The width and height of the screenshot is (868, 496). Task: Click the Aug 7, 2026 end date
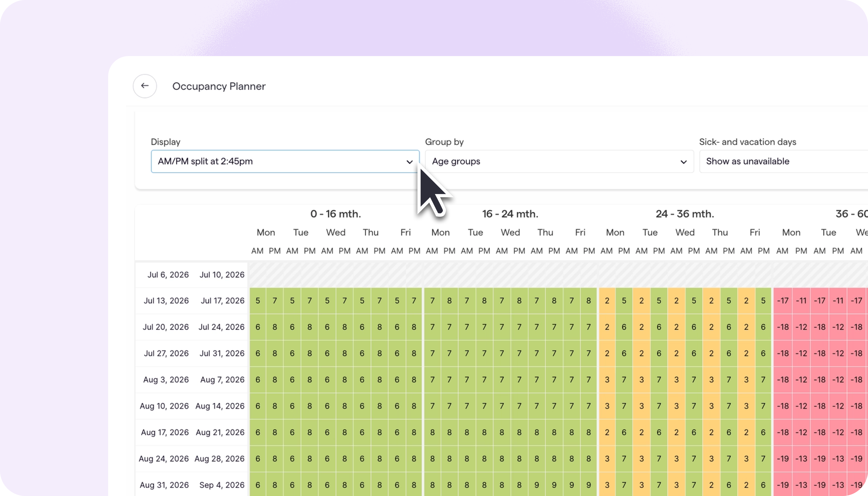(x=222, y=380)
